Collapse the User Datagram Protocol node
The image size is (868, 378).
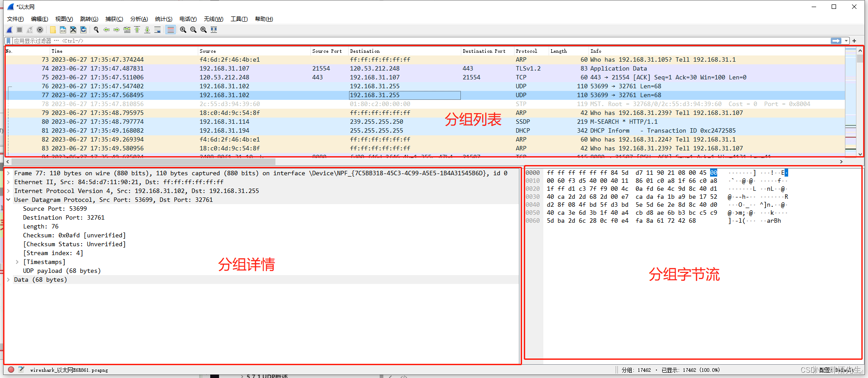click(x=8, y=200)
